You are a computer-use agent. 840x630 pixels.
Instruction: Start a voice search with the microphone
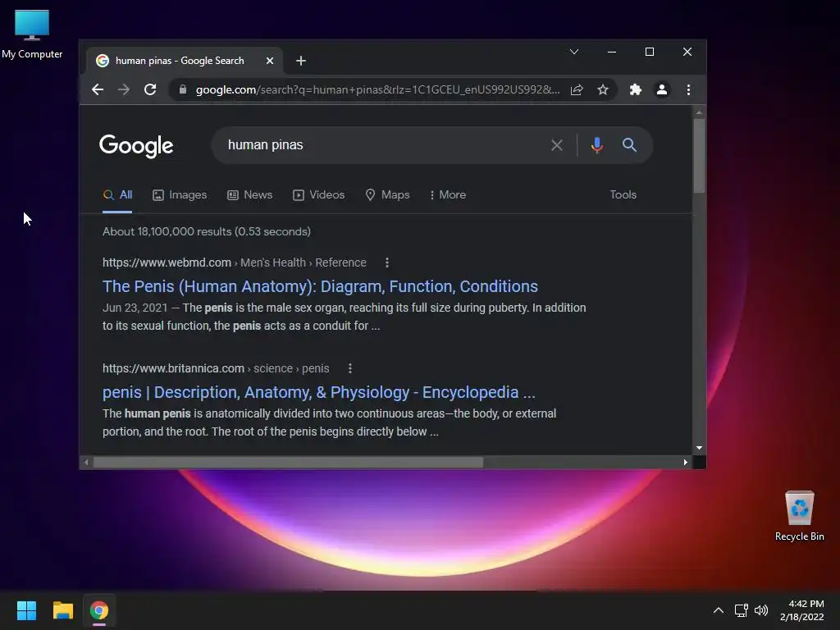coord(597,145)
